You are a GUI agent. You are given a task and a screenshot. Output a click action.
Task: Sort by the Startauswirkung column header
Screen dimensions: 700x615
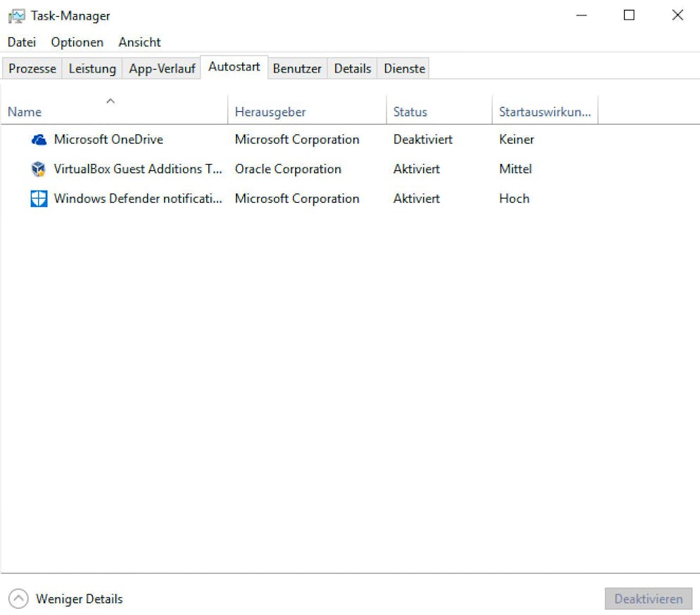(545, 111)
